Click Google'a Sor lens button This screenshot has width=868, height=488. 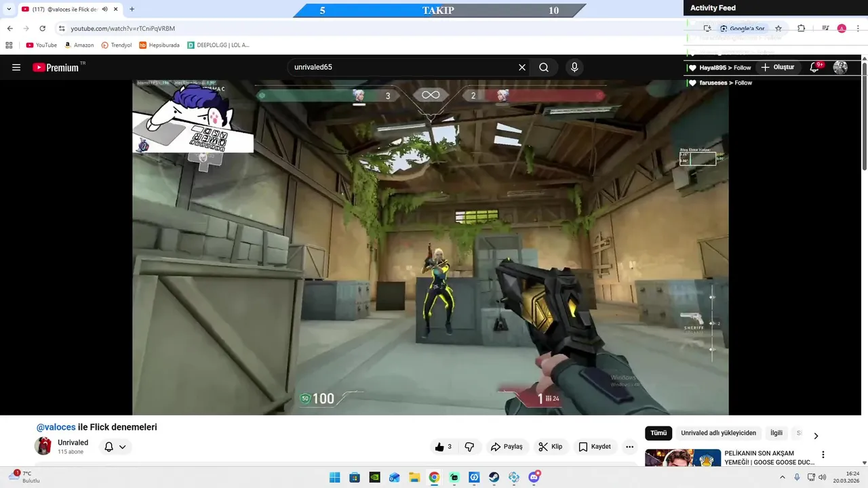pos(742,28)
